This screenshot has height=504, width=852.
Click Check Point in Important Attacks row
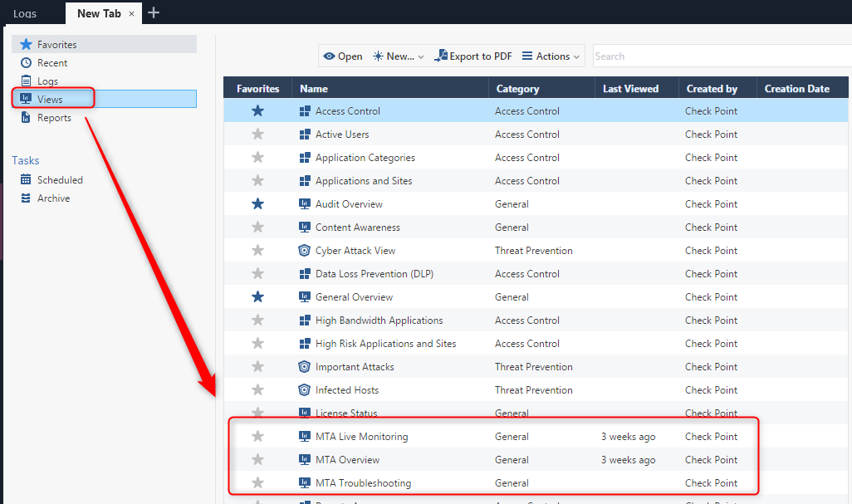coord(711,367)
